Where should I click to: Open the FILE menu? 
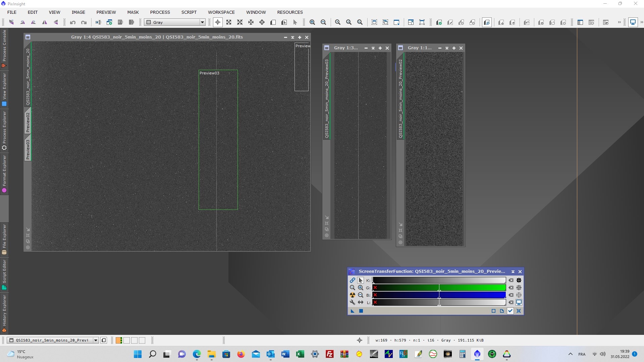coord(12,12)
